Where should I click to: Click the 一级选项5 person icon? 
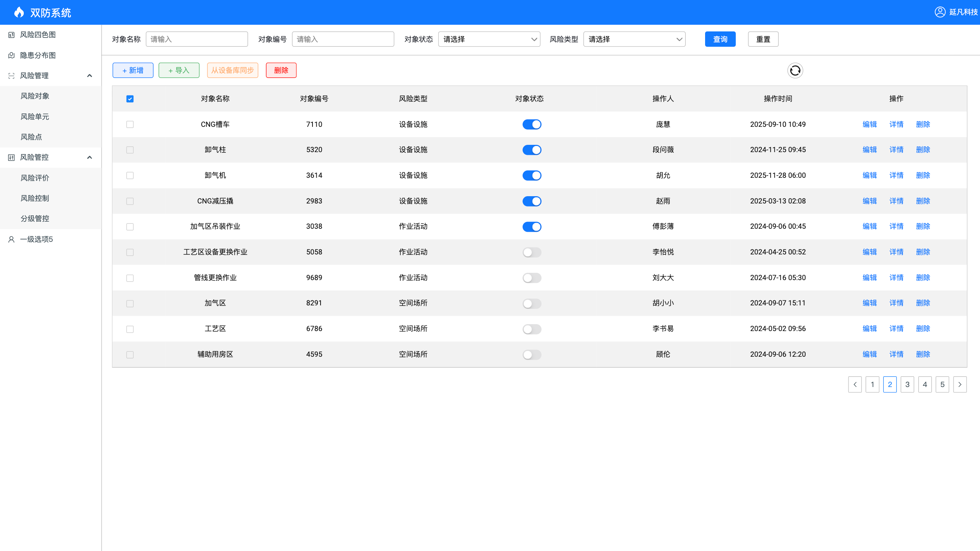click(12, 239)
